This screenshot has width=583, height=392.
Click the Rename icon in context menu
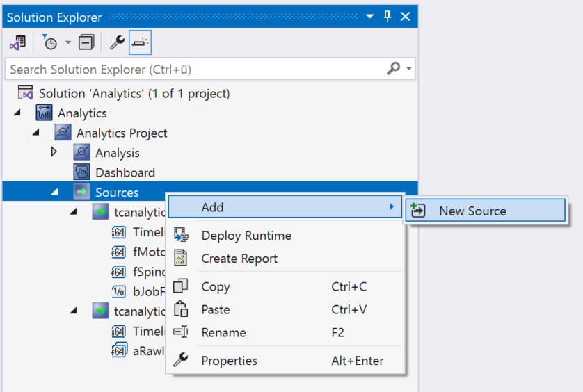coord(181,332)
